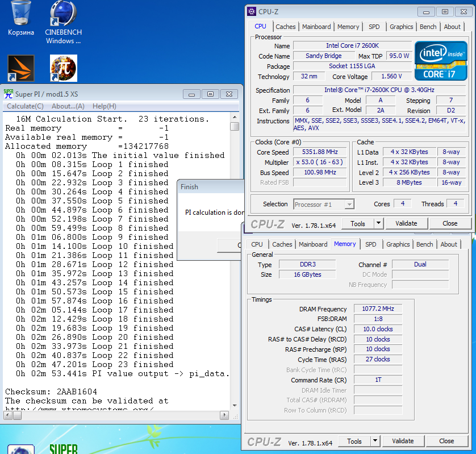Switch to About tab in lower CPU-Z window
Image resolution: width=476 pixels, height=454 pixels.
point(449,244)
